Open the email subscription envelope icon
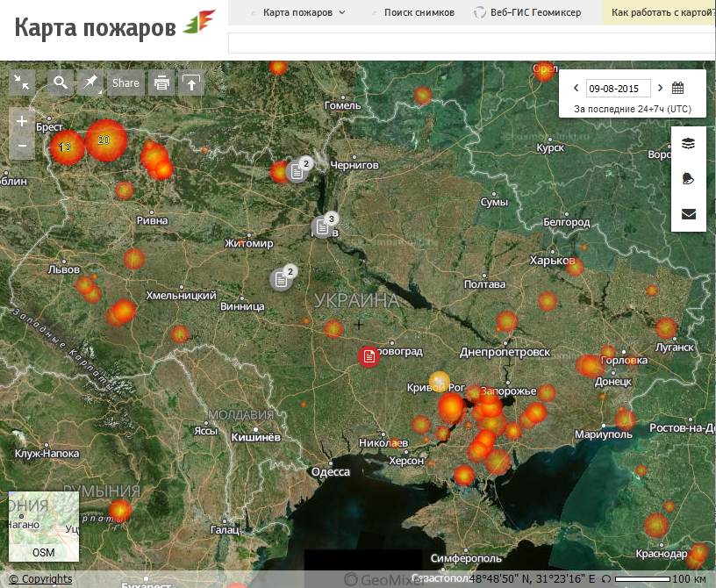716x588 pixels. click(688, 213)
